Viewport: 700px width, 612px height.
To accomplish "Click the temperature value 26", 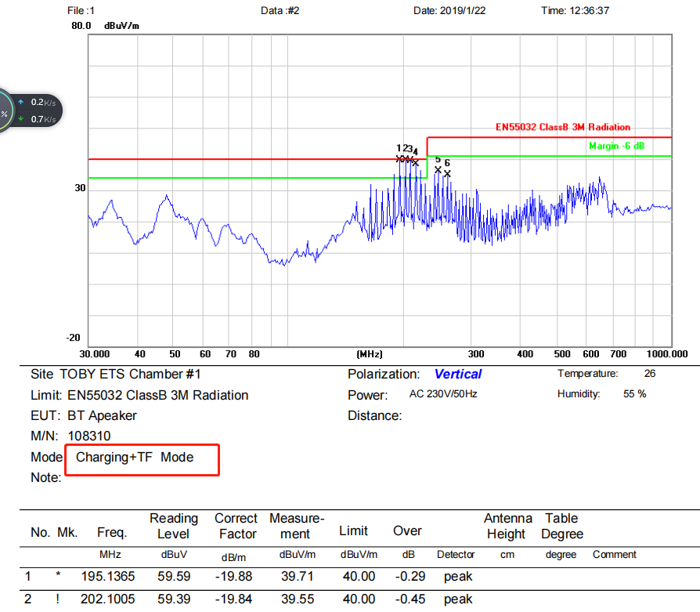I will pyautogui.click(x=650, y=374).
